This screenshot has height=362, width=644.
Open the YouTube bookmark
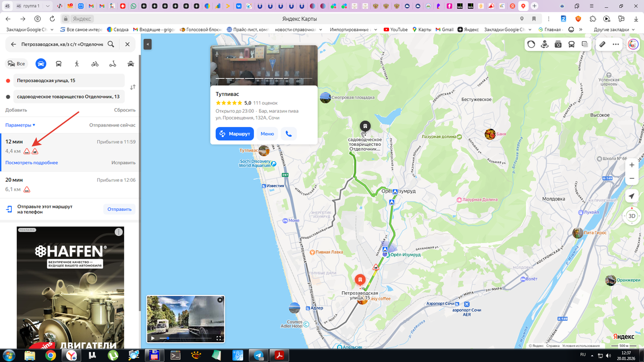point(396,29)
